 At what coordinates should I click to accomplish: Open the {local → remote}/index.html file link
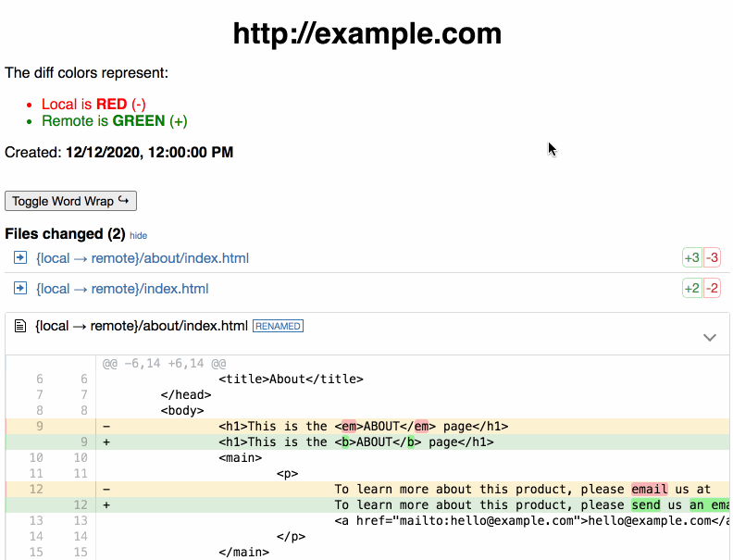[x=122, y=289]
